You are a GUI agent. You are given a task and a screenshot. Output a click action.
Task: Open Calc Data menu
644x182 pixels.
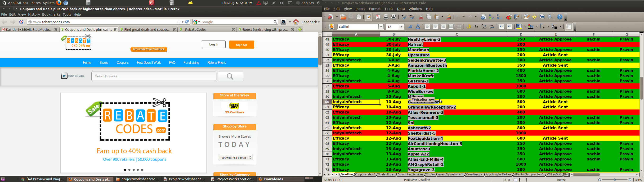[x=401, y=9]
